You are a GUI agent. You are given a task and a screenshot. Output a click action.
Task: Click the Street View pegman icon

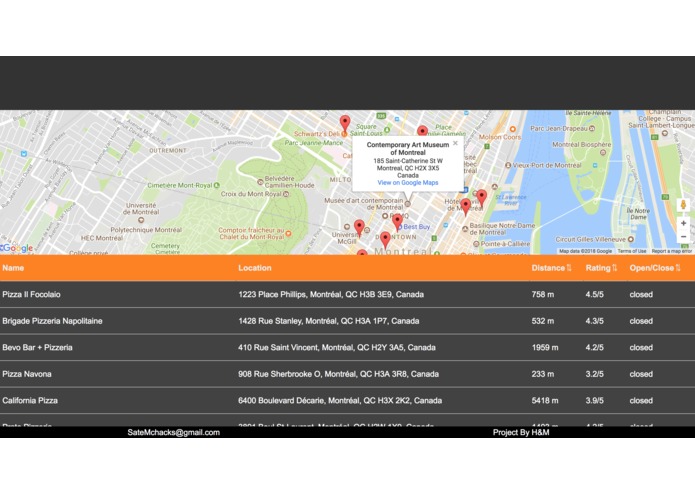coord(683,205)
